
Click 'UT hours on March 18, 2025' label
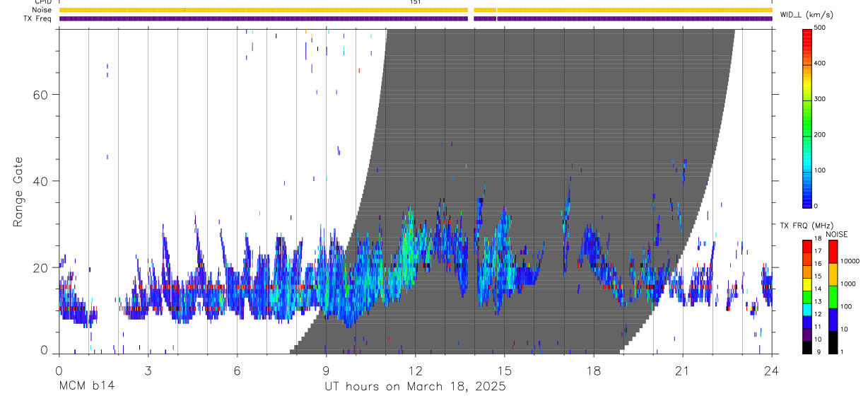415,386
